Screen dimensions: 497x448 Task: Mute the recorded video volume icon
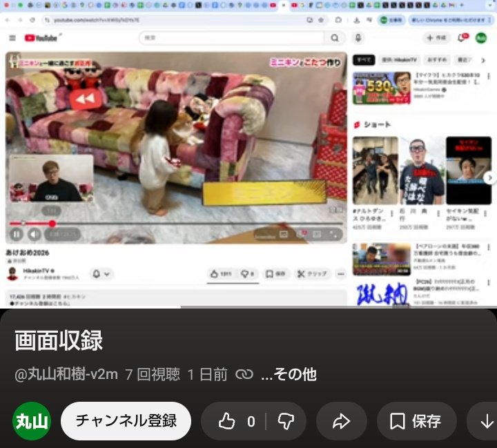tap(33, 235)
